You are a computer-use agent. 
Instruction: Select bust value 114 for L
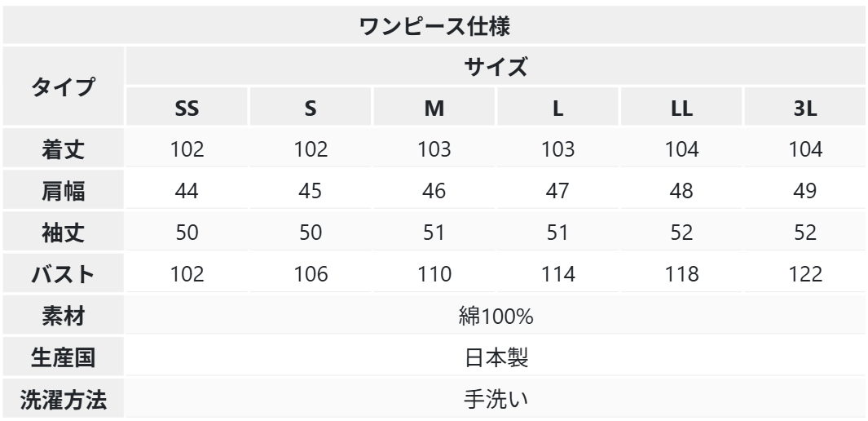557,273
